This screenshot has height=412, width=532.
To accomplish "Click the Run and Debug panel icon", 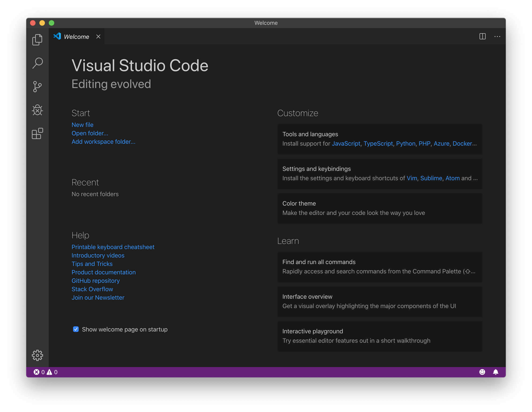I will [x=38, y=110].
